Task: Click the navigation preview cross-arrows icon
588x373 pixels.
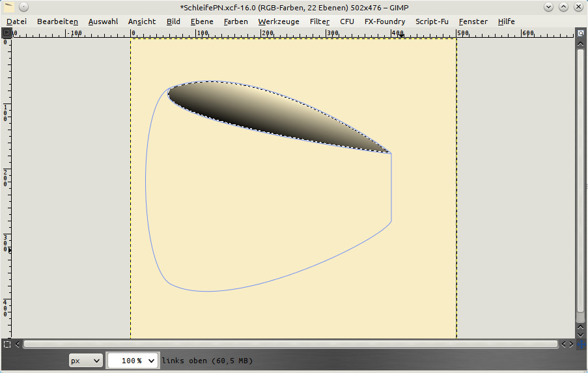Action: (x=580, y=344)
